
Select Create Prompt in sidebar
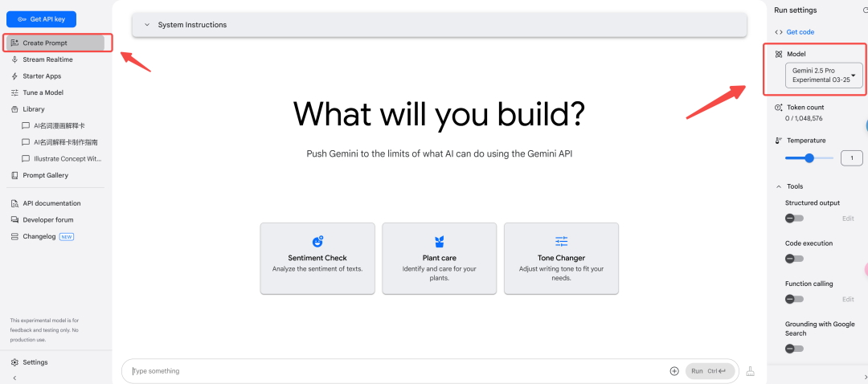[55, 43]
